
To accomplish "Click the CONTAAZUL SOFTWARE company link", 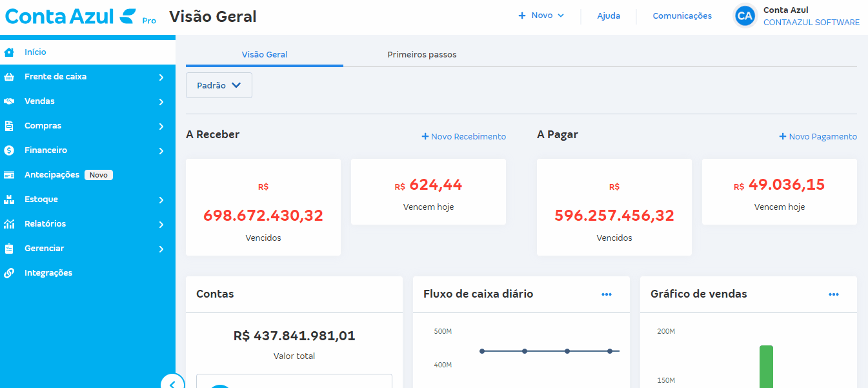I will 811,23.
